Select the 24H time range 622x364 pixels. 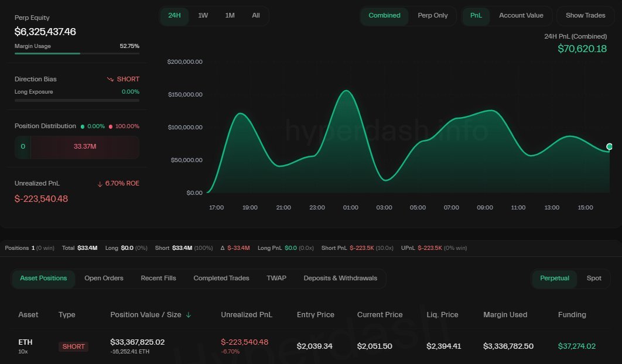(174, 16)
